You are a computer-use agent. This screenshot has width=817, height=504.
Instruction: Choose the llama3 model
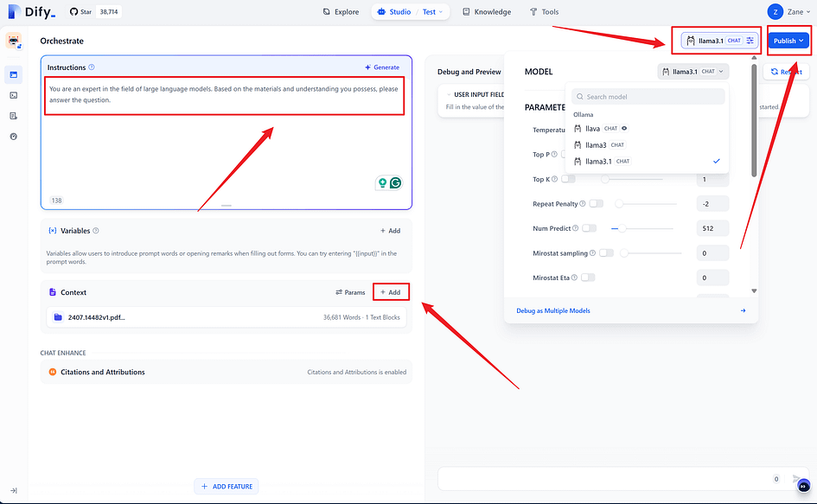coord(647,145)
